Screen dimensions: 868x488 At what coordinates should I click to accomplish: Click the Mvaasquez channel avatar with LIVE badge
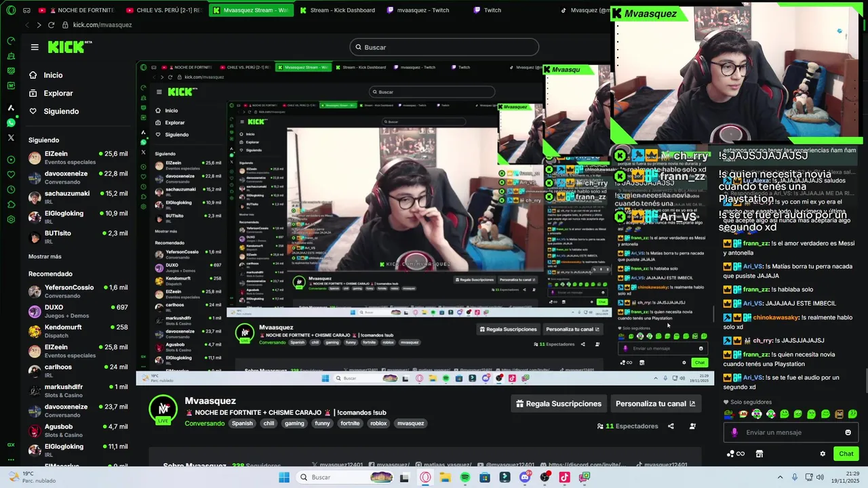pos(163,409)
